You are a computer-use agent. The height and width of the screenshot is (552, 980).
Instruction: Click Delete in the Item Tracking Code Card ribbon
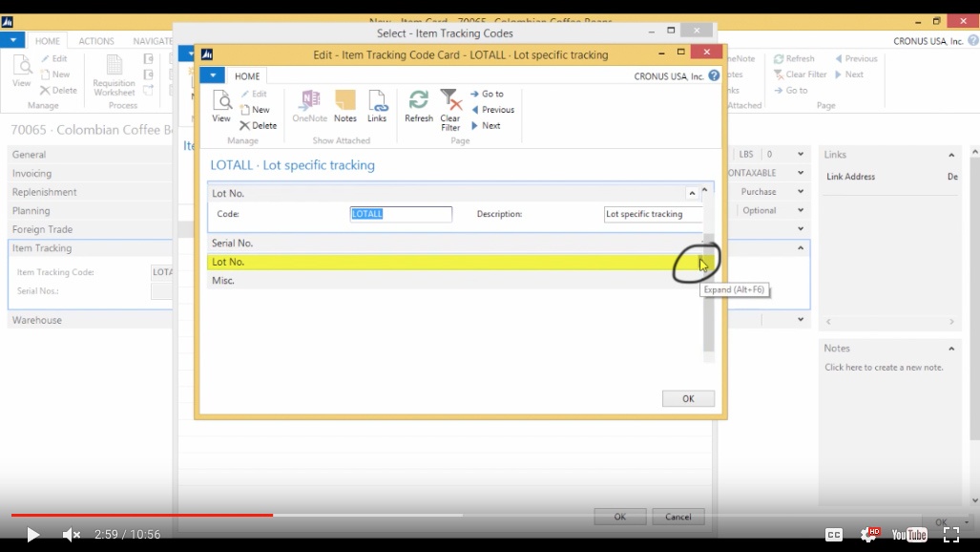[x=259, y=126]
